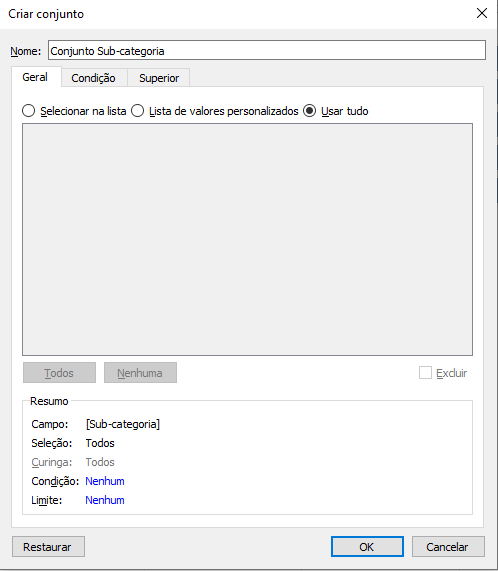Click the Nenhuma button
This screenshot has width=498, height=571.
click(140, 373)
